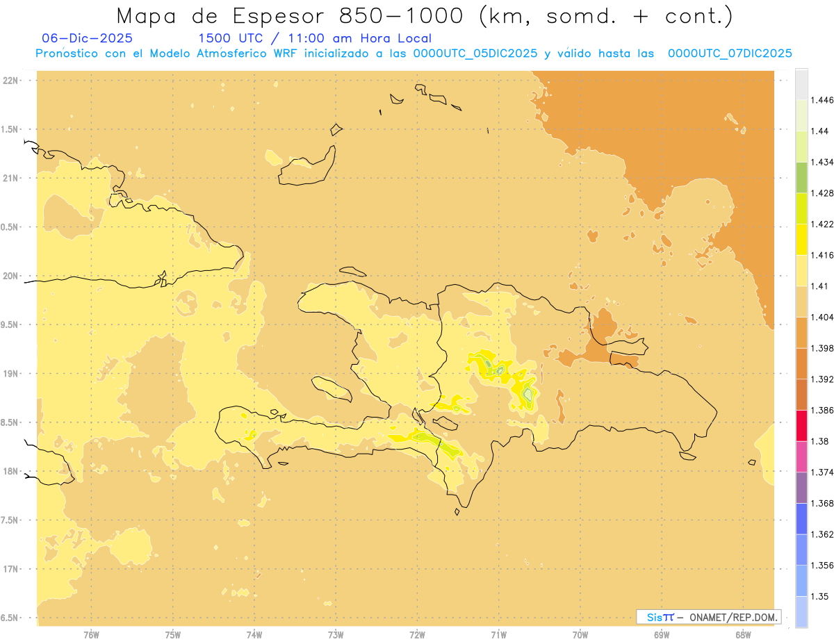Screen dimensions: 834x644
Task: Click the longitude label 76W
Action: [91, 634]
